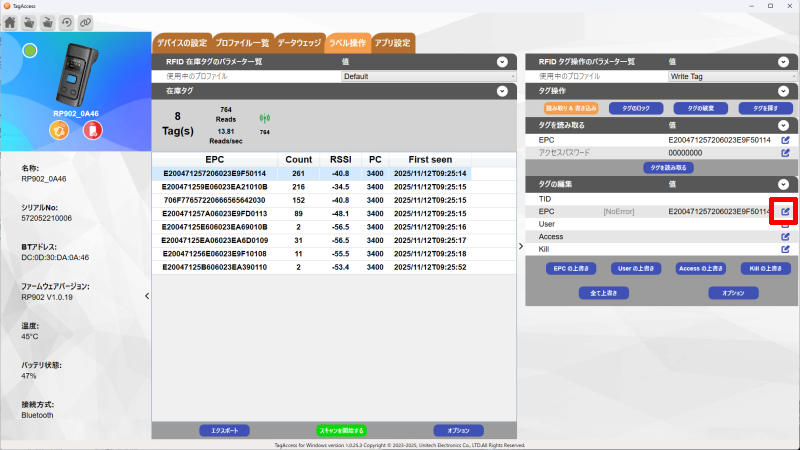Click the edit icon for the Access field
The width and height of the screenshot is (800, 450).
pos(785,236)
